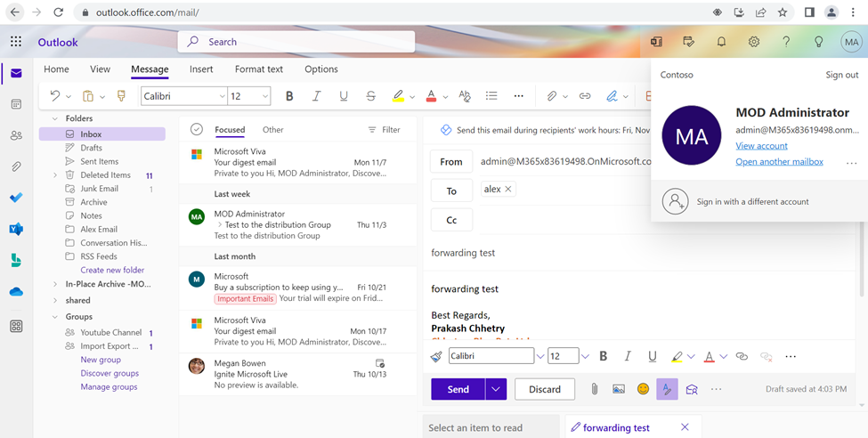Image resolution: width=868 pixels, height=438 pixels.
Task: Toggle Bold in compose formatting bar
Action: tap(604, 356)
